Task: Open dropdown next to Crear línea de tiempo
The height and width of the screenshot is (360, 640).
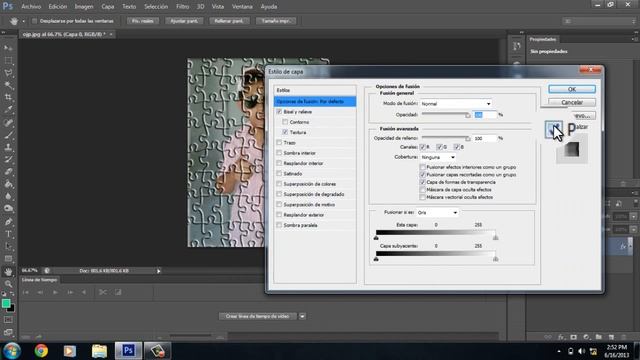Action: [302, 316]
